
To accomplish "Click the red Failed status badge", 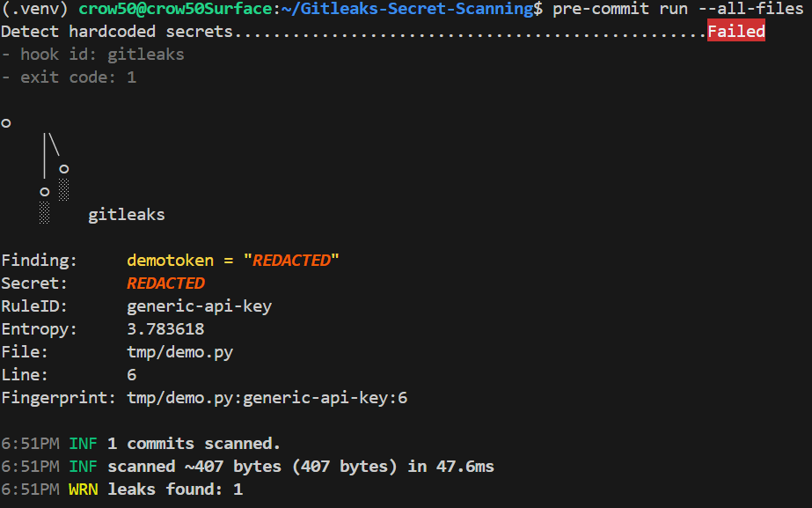I will (x=736, y=30).
